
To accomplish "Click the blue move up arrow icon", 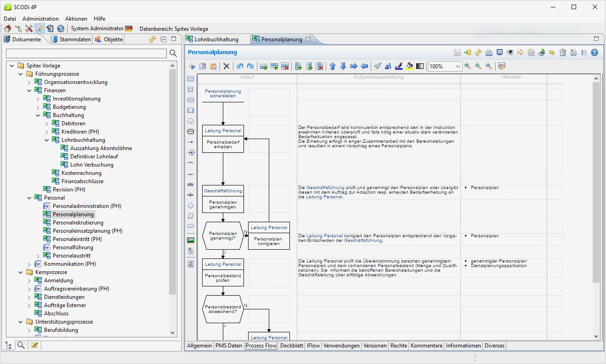I will point(333,67).
